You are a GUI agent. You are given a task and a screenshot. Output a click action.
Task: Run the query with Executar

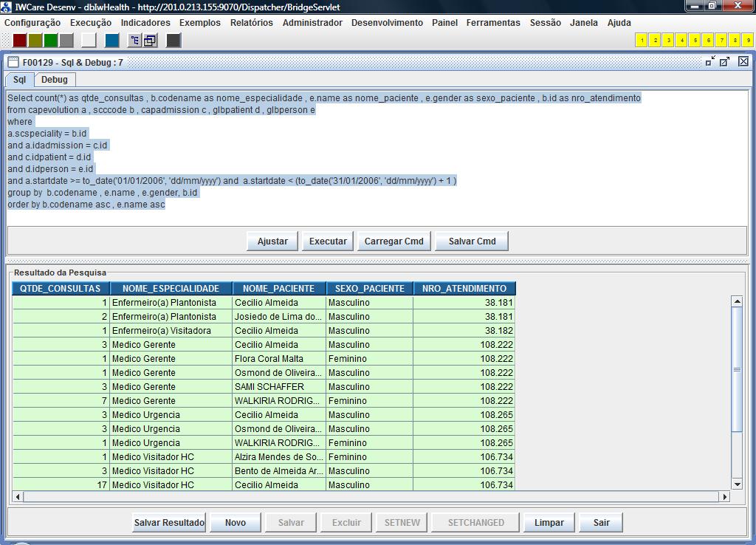(328, 241)
